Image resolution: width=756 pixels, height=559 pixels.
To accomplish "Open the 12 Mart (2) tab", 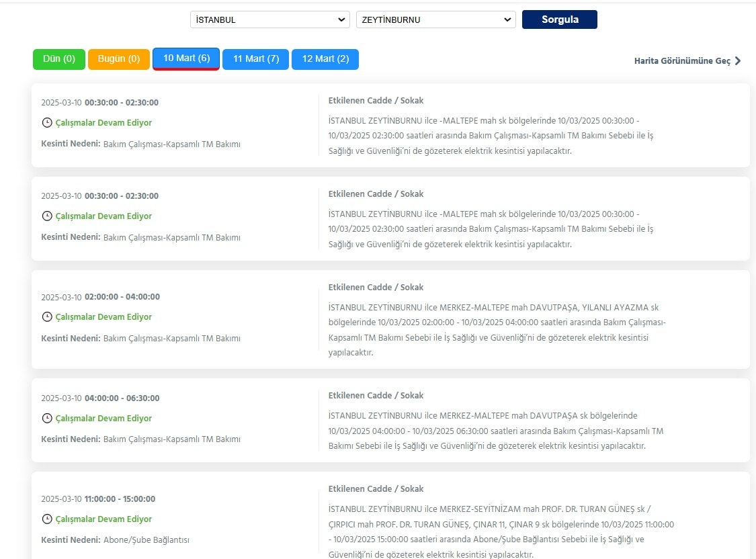I will click(x=325, y=59).
